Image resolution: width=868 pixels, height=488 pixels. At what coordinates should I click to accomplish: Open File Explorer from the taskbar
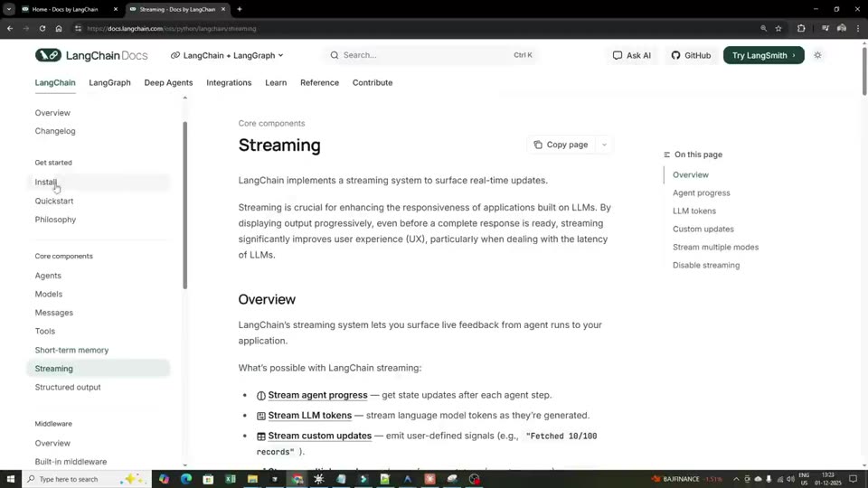(x=252, y=479)
